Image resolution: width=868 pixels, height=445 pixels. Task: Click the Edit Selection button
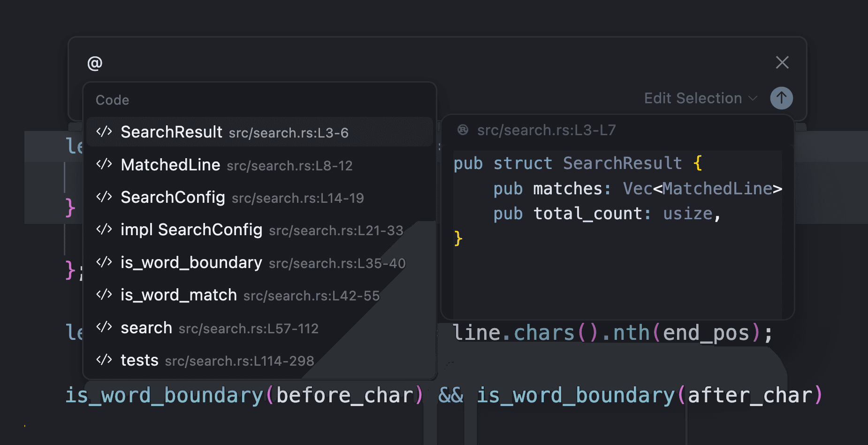pos(693,98)
